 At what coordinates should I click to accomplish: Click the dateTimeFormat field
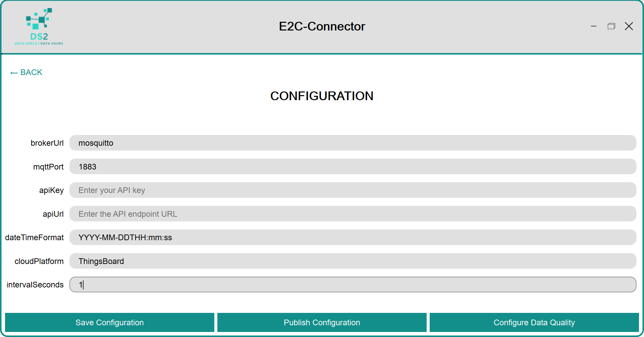click(x=353, y=238)
